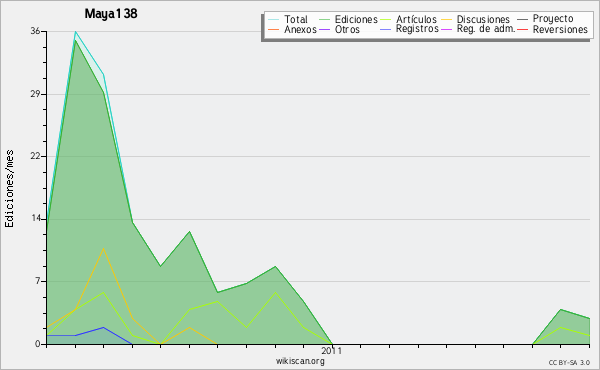Select the Discusiones legend label
The image size is (600, 370).
(483, 19)
